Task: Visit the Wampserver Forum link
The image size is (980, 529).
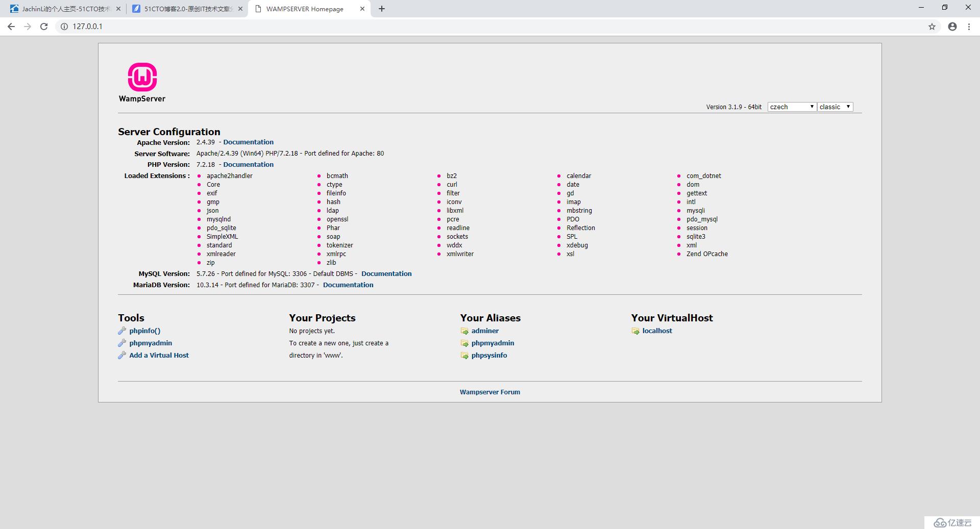Action: point(490,392)
